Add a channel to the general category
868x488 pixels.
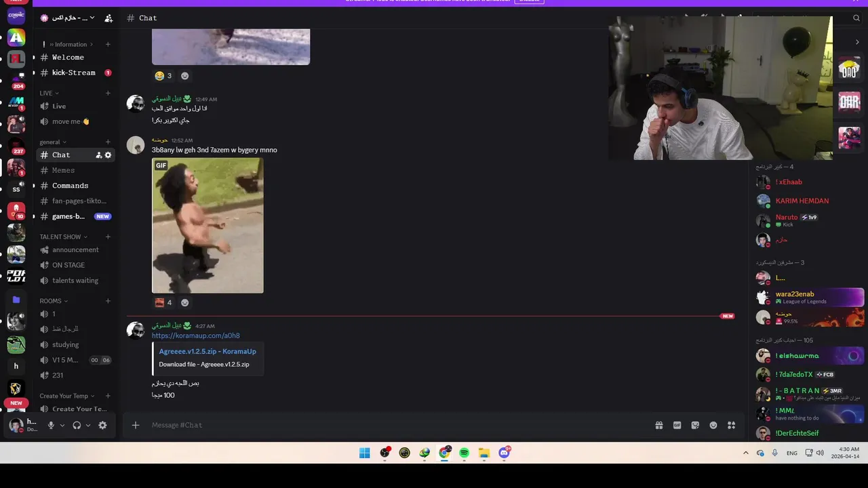108,142
